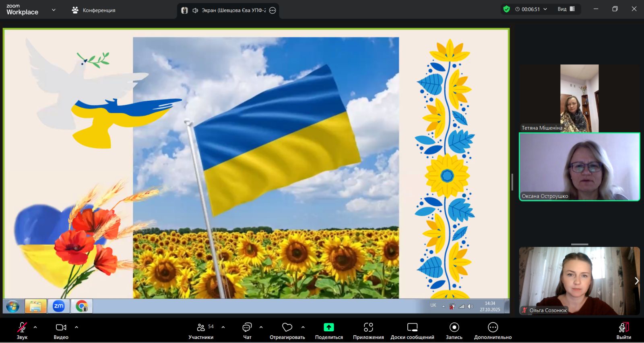
Task: Expand video options arrow next to Видео
Action: tap(76, 327)
